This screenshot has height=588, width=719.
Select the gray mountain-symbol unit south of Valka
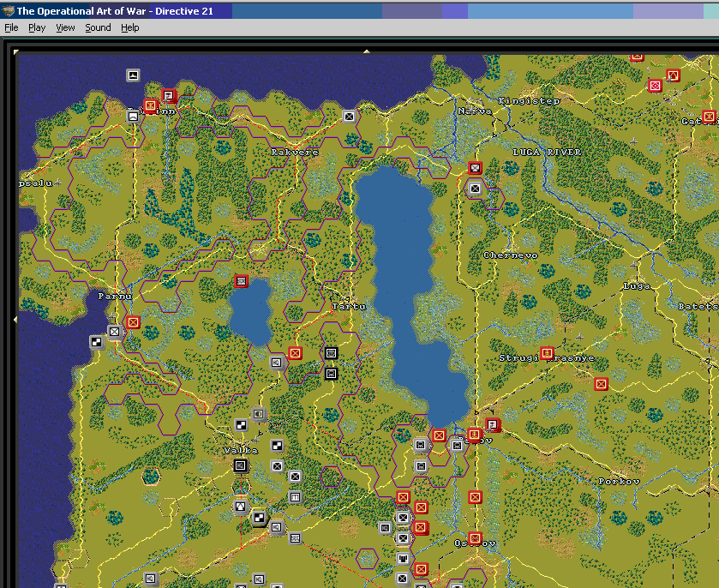point(240,507)
